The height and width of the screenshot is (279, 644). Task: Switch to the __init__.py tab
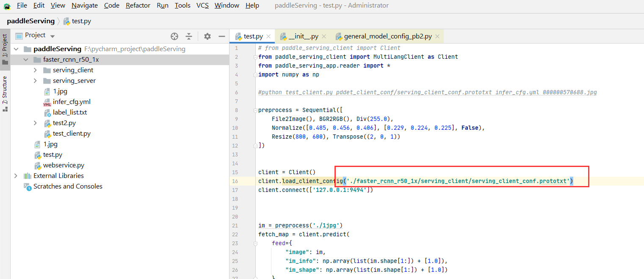click(303, 36)
